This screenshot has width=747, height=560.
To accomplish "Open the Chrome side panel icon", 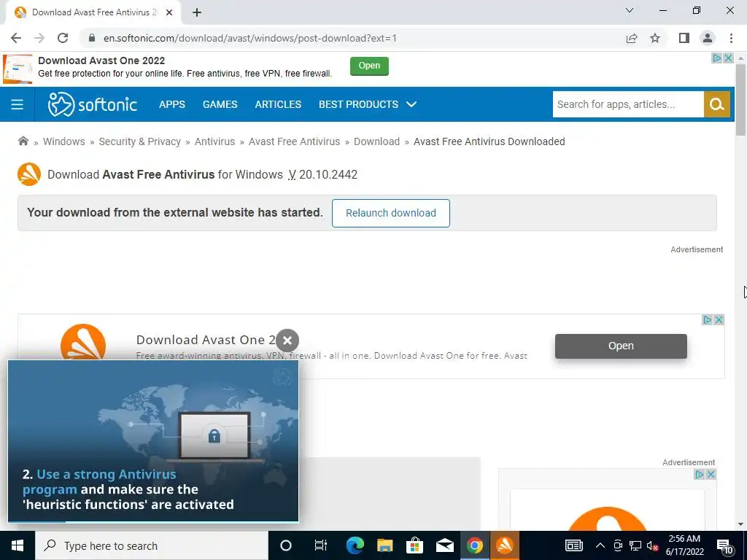I will (684, 38).
